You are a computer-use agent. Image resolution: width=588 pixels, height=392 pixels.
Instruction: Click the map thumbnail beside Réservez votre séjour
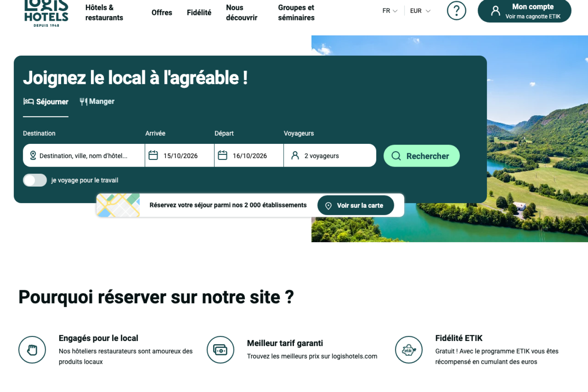click(118, 205)
